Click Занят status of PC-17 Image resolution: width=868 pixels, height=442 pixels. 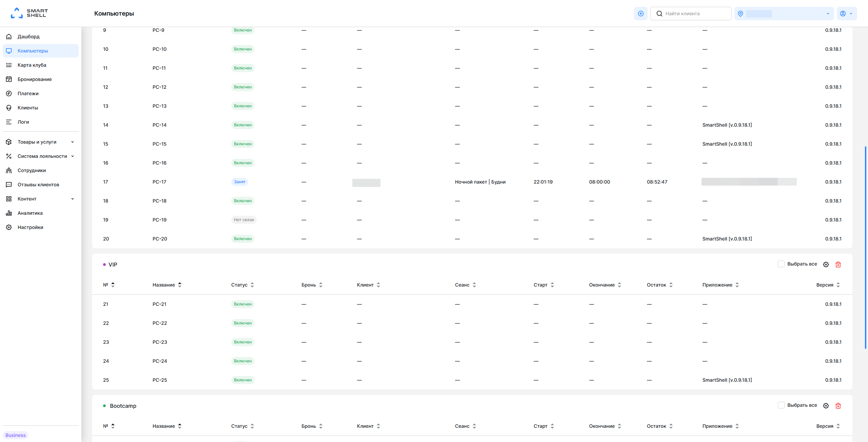coord(239,182)
